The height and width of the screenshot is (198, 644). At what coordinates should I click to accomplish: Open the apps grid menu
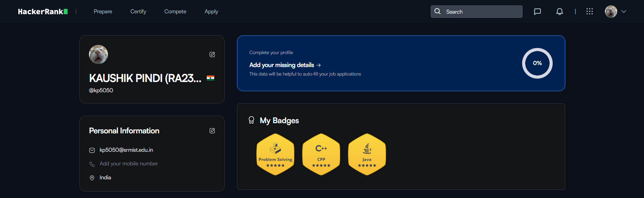click(590, 12)
